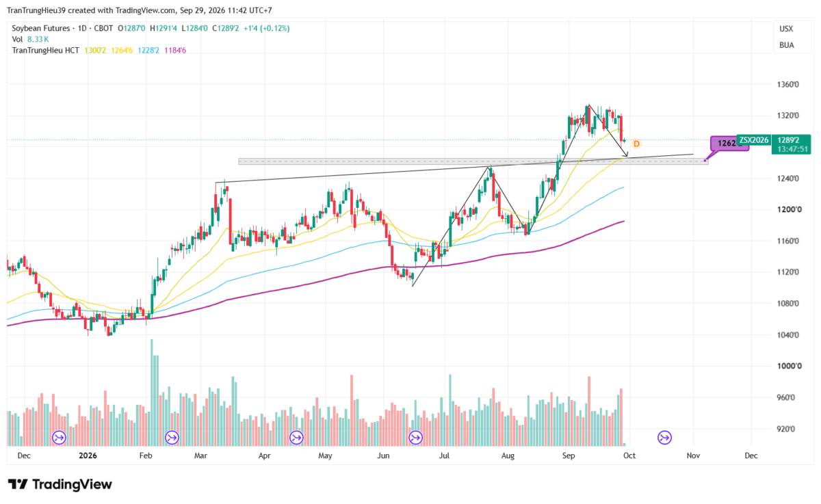Click the rollover icon just right of Feb
Image resolution: width=821 pixels, height=504 pixels.
[x=172, y=437]
